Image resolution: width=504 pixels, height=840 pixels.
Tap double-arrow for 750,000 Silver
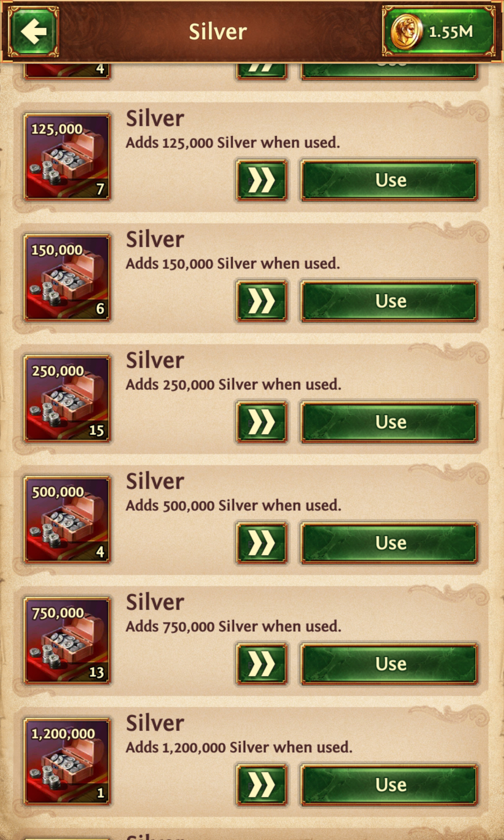(262, 664)
